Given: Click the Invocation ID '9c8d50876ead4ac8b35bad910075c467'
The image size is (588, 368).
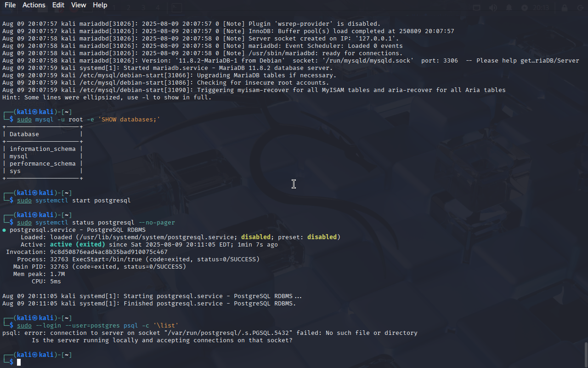Looking at the screenshot, I should tap(109, 252).
